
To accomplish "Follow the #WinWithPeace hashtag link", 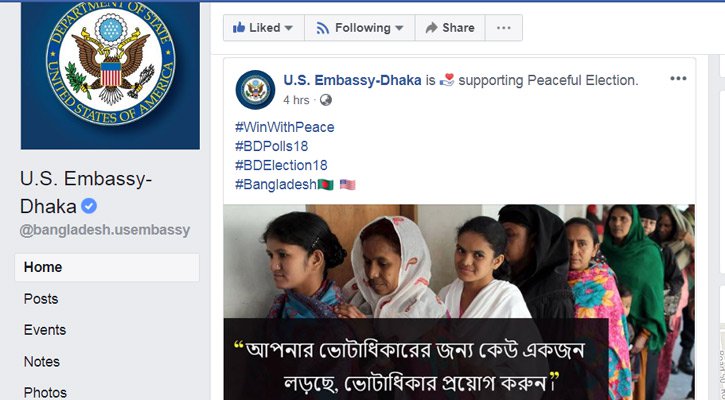I will pyautogui.click(x=284, y=127).
